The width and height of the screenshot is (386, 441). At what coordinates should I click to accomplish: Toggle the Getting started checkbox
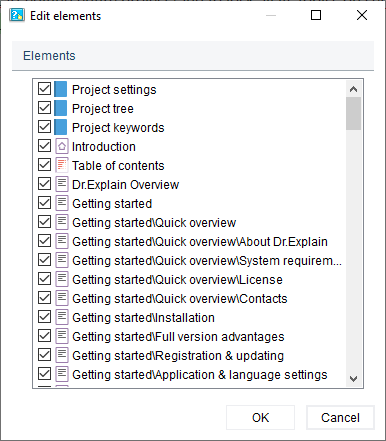coord(44,203)
